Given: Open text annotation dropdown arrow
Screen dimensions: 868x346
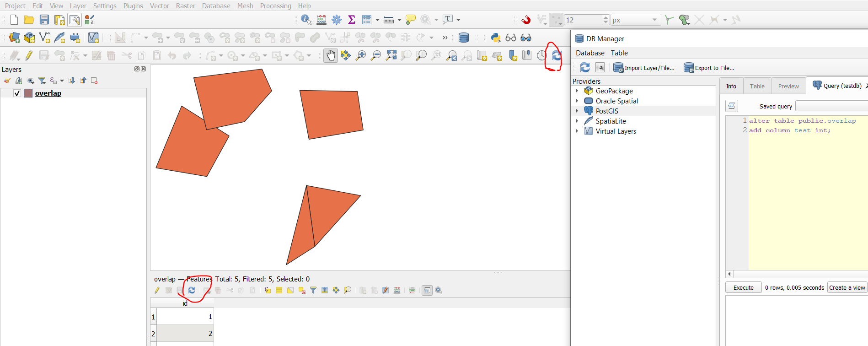Looking at the screenshot, I should pyautogui.click(x=458, y=20).
